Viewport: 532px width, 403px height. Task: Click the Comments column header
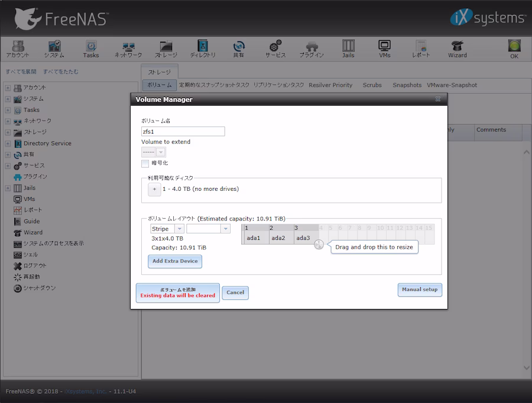498,132
